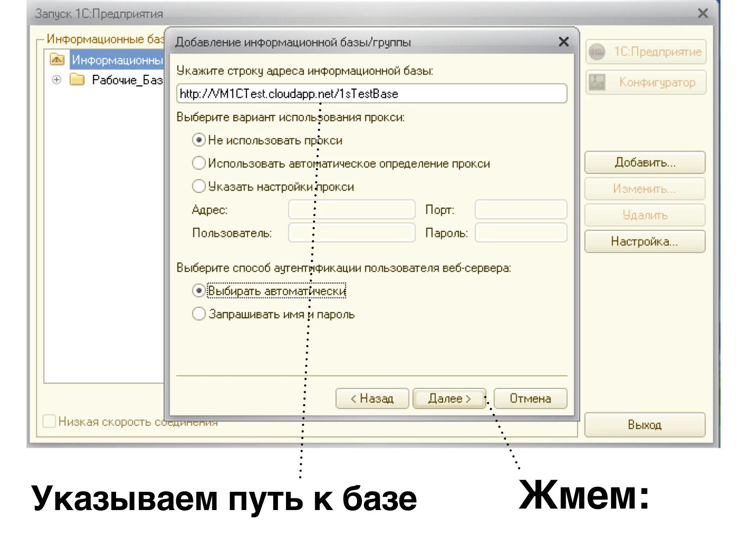747x560 pixels.
Task: Click the proxy Адрес input field
Action: [x=352, y=210]
